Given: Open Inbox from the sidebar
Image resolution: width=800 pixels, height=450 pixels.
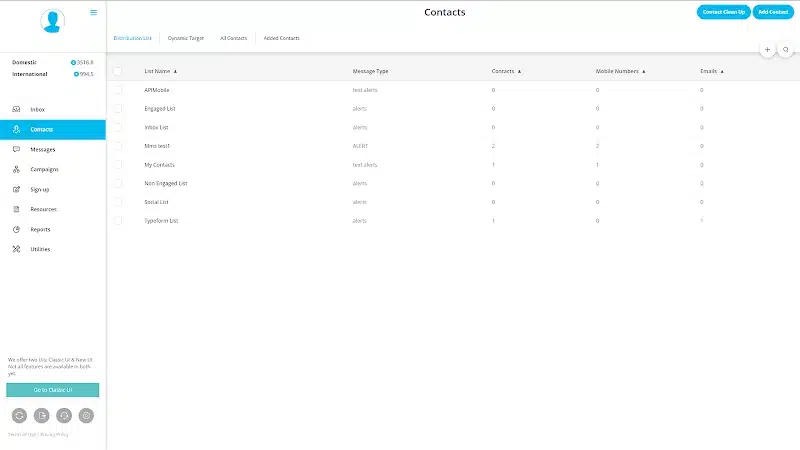Looking at the screenshot, I should pyautogui.click(x=37, y=109).
